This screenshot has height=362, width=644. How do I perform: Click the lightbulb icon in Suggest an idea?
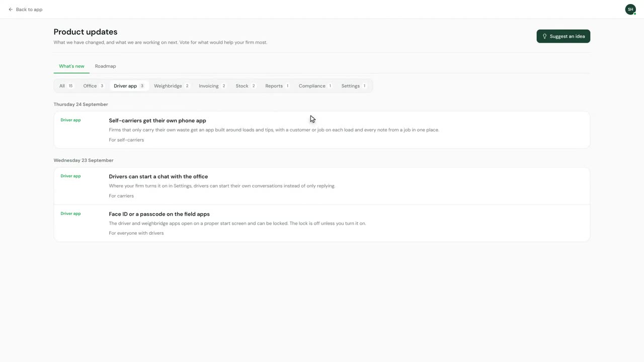[x=544, y=36]
